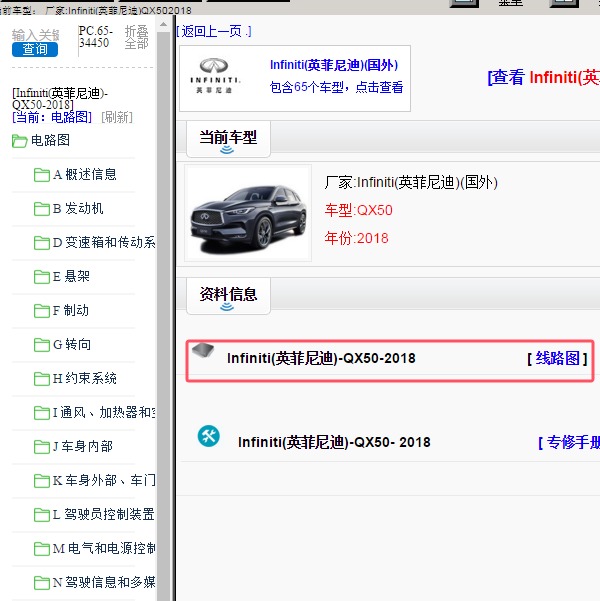Expand the A 概述信息 tree item
600x601 pixels.
(x=85, y=174)
